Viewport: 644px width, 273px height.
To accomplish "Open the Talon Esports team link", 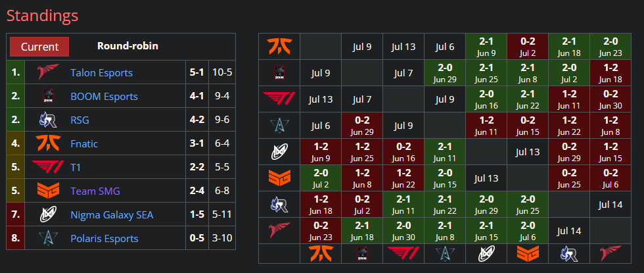I will pos(101,73).
